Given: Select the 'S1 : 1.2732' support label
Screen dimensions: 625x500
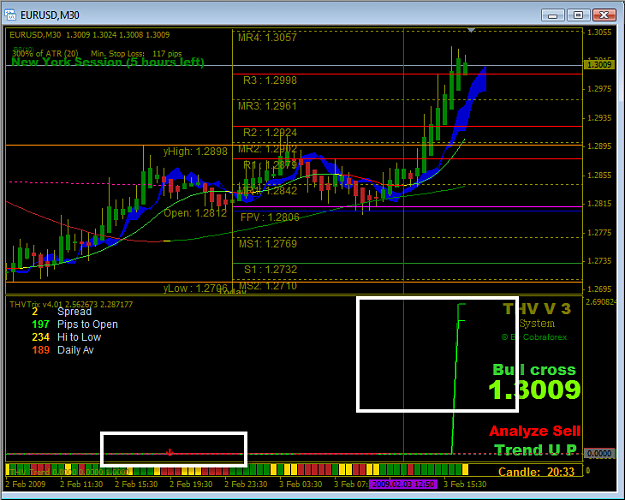Looking at the screenshot, I should pos(271,270).
